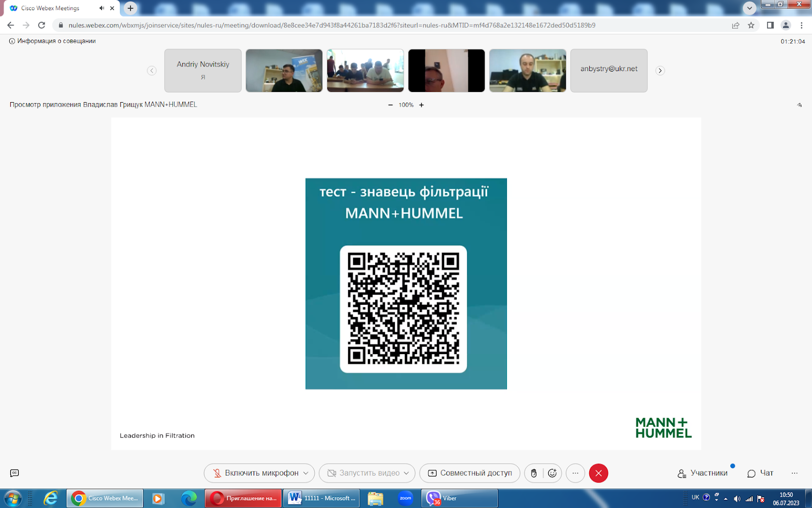Open Microsoft Edge from taskbar
This screenshot has width=812, height=508.
point(189,498)
